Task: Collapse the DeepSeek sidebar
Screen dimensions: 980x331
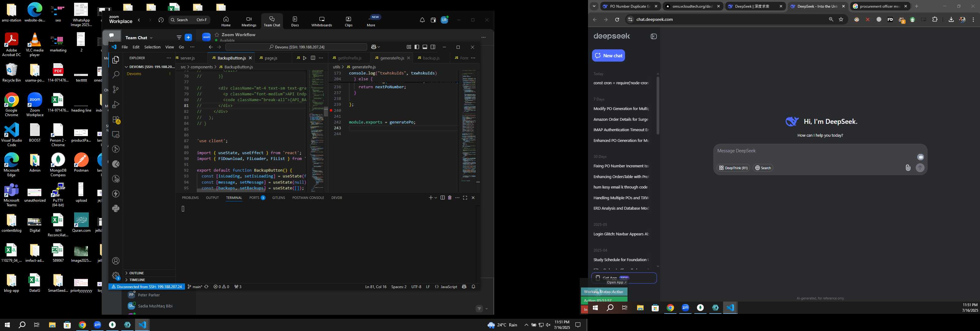Action: point(654,36)
